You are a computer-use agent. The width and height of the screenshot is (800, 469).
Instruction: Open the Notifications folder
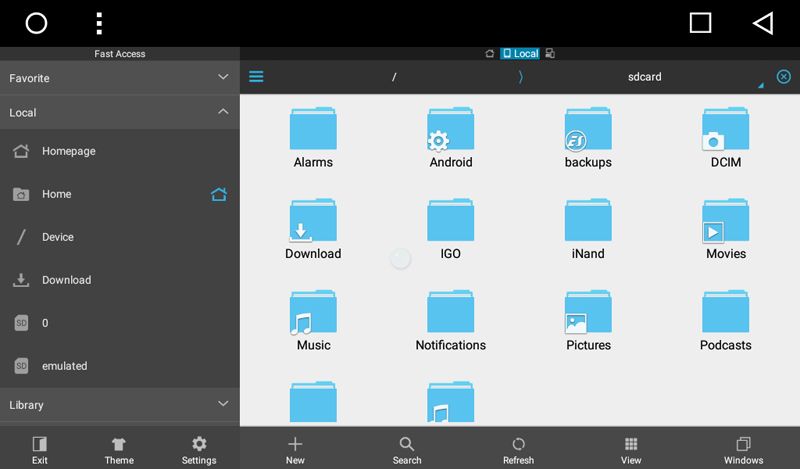click(x=451, y=320)
